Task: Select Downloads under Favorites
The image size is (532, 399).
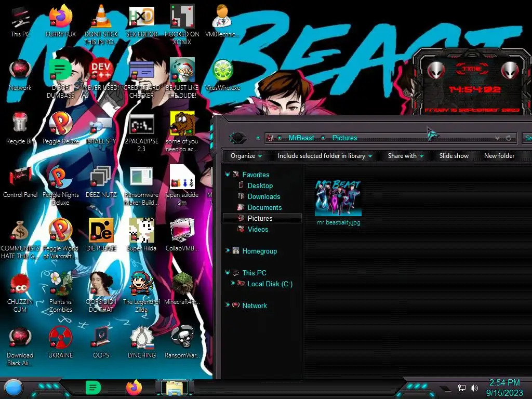Action: click(x=263, y=196)
